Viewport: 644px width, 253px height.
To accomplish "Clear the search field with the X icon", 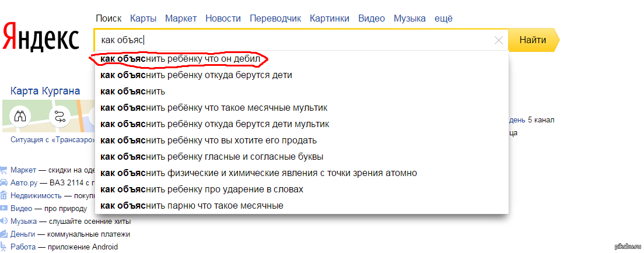I will [x=498, y=41].
